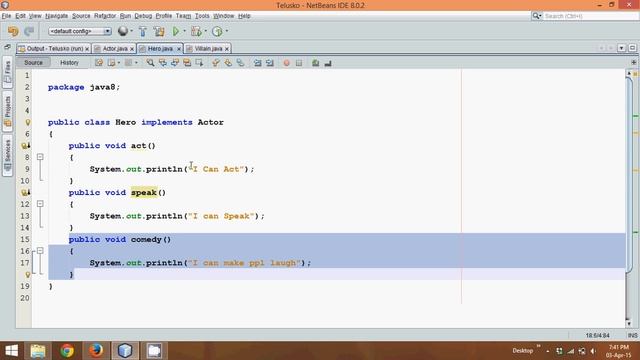Click Find Next Occurrence icon
This screenshot has height=360, width=640.
tap(175, 63)
